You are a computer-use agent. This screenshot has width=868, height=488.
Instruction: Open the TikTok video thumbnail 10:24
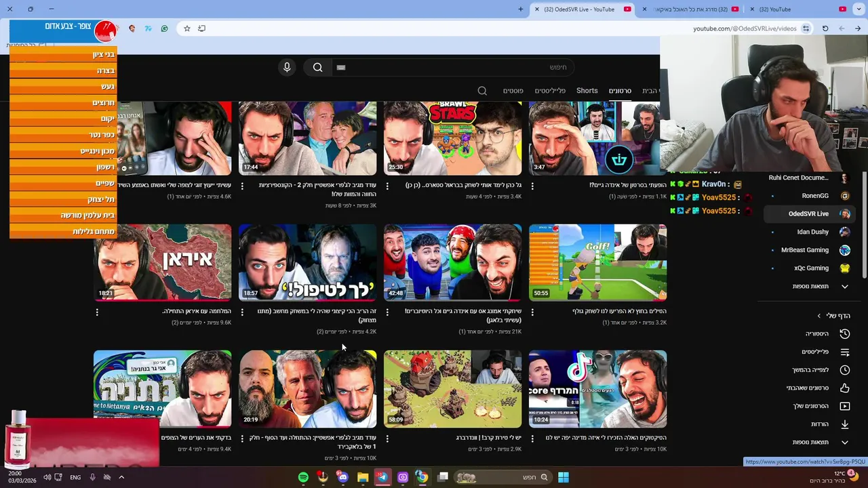point(597,388)
